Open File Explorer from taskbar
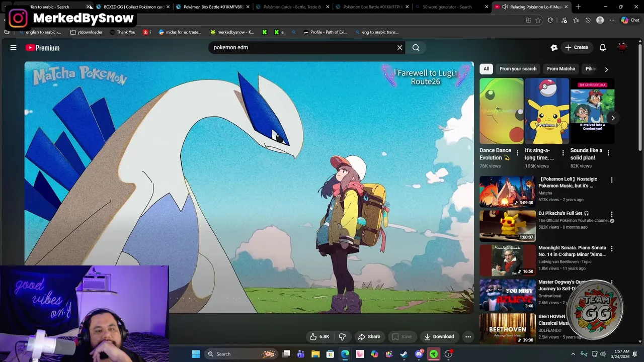This screenshot has width=644, height=362. click(x=315, y=354)
